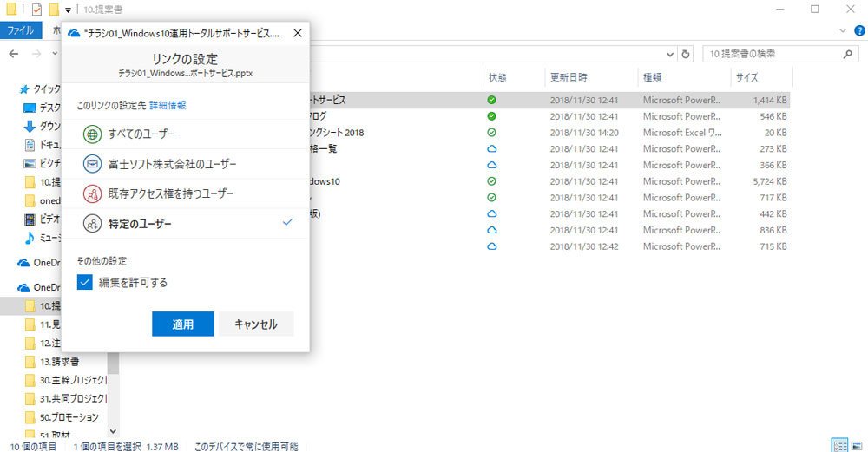Screen dimensions: 868x452
Task: Select the Microsoft Excel file type cell
Action: point(682,133)
